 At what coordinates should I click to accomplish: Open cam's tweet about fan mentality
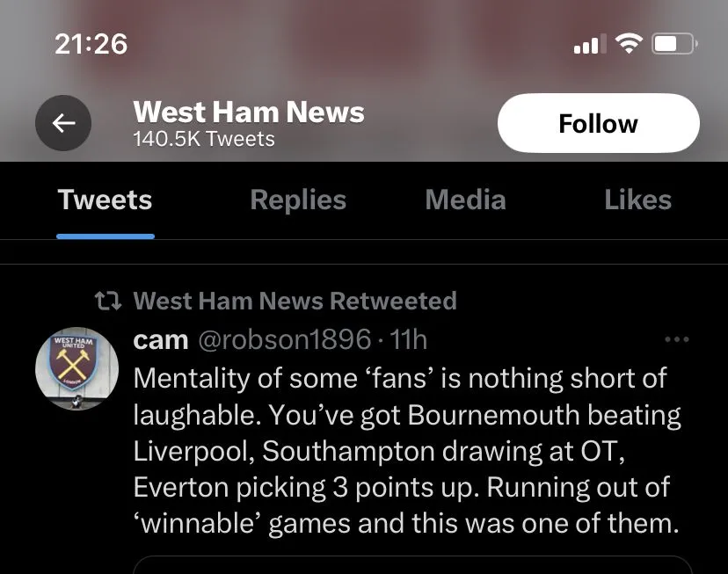click(406, 451)
